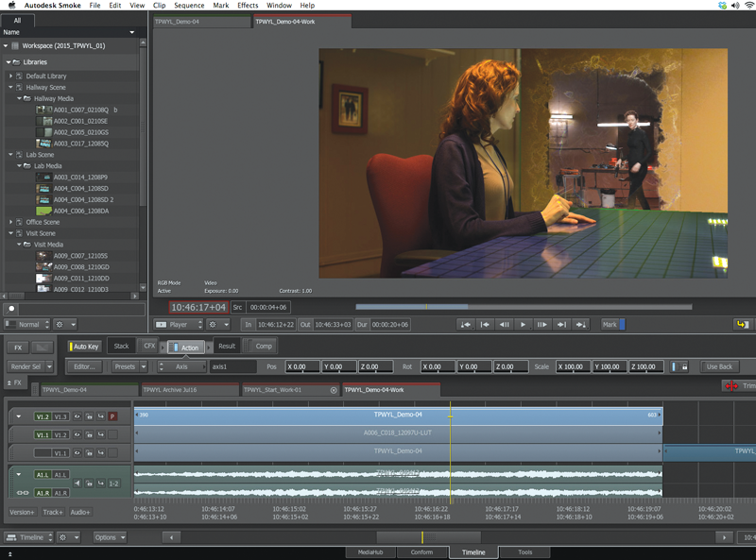Collapse the Lab Media folder

pos(19,166)
